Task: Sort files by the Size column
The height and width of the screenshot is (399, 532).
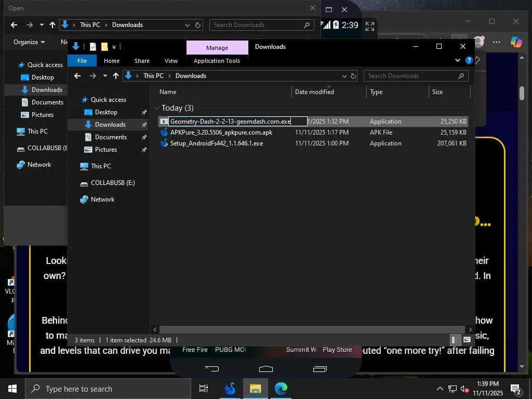Action: [x=449, y=92]
